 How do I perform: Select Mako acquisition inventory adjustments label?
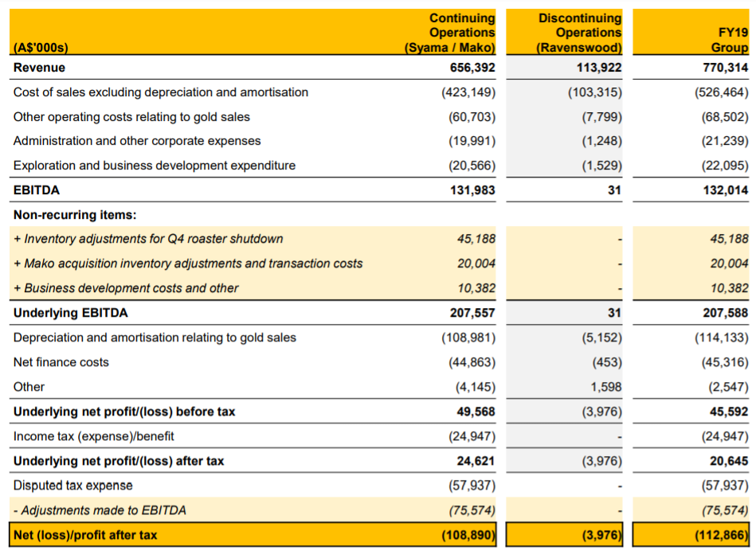click(x=188, y=263)
